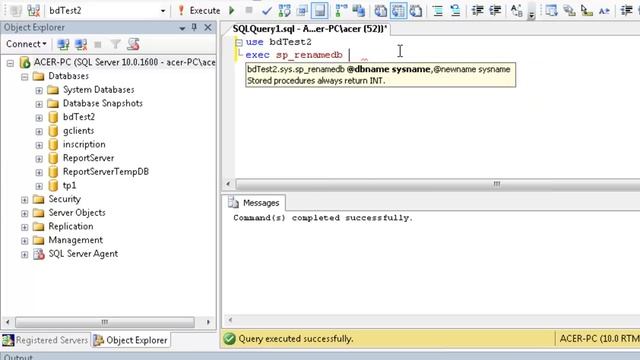640x360 pixels.
Task: Parse the query with the blue checkmark
Action: (267, 11)
